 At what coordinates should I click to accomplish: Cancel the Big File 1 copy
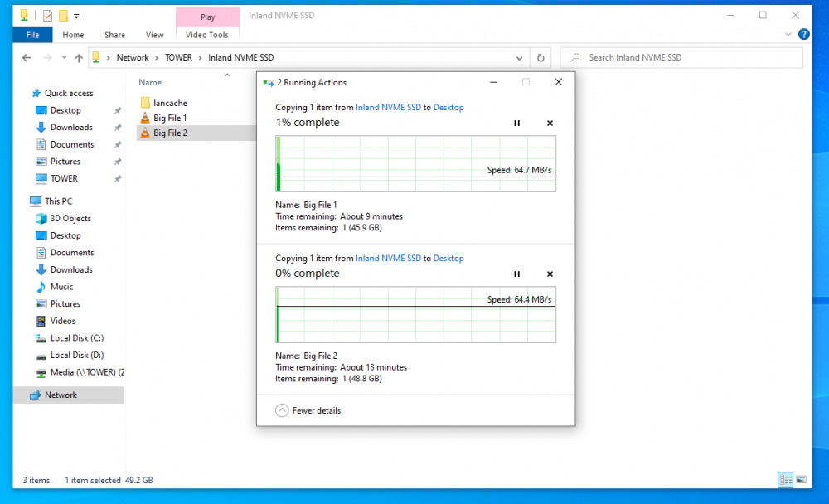pos(550,124)
